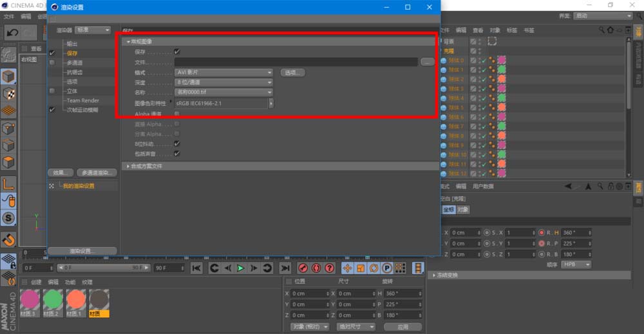Click the Locked Workplane grid icon
Screen dimensions: 644x334
pos(8,260)
